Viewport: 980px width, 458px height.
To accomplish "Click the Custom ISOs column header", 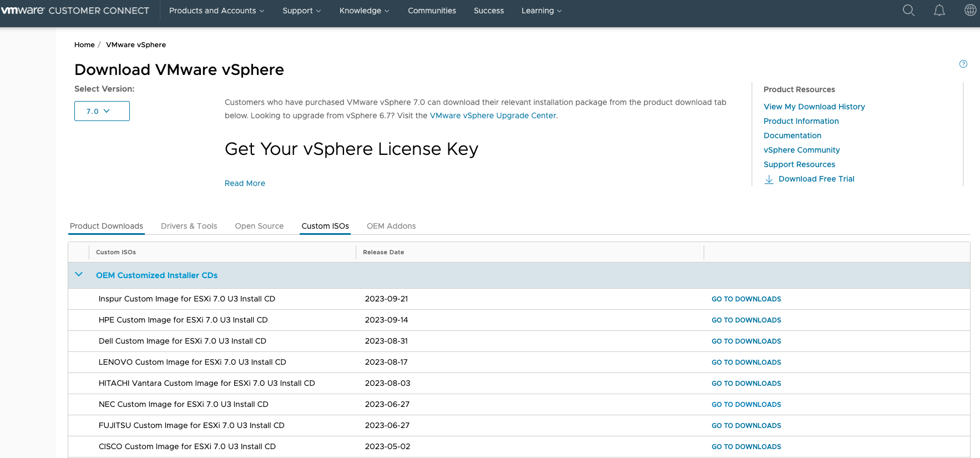I will click(116, 252).
